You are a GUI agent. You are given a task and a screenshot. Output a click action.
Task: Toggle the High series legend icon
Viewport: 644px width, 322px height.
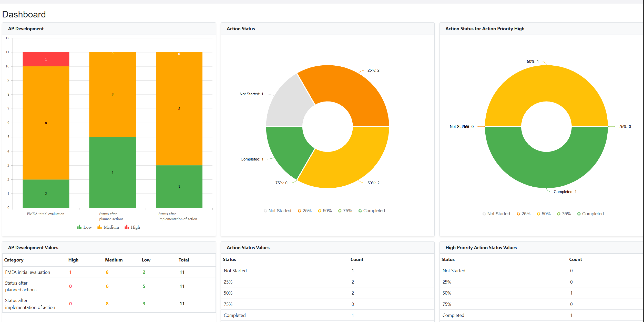click(127, 227)
